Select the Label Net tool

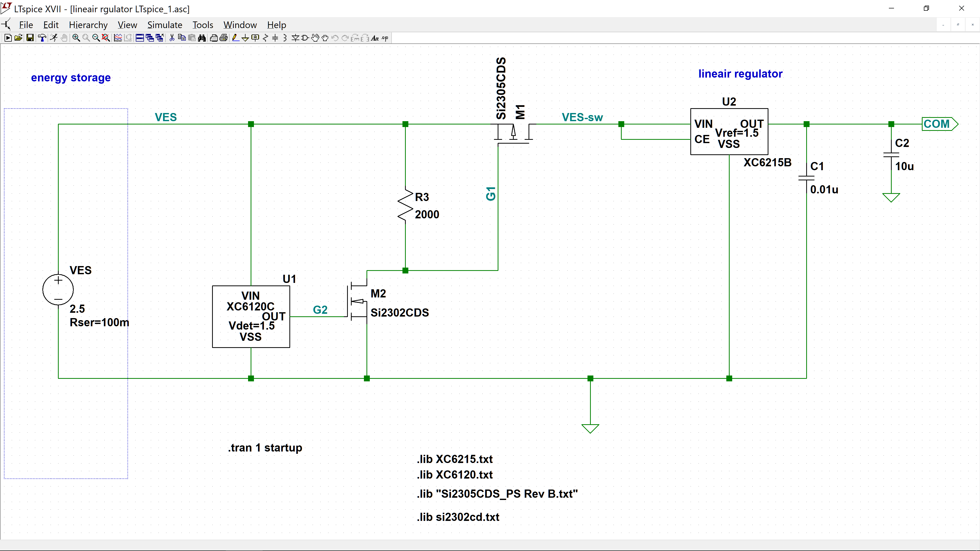(x=255, y=38)
